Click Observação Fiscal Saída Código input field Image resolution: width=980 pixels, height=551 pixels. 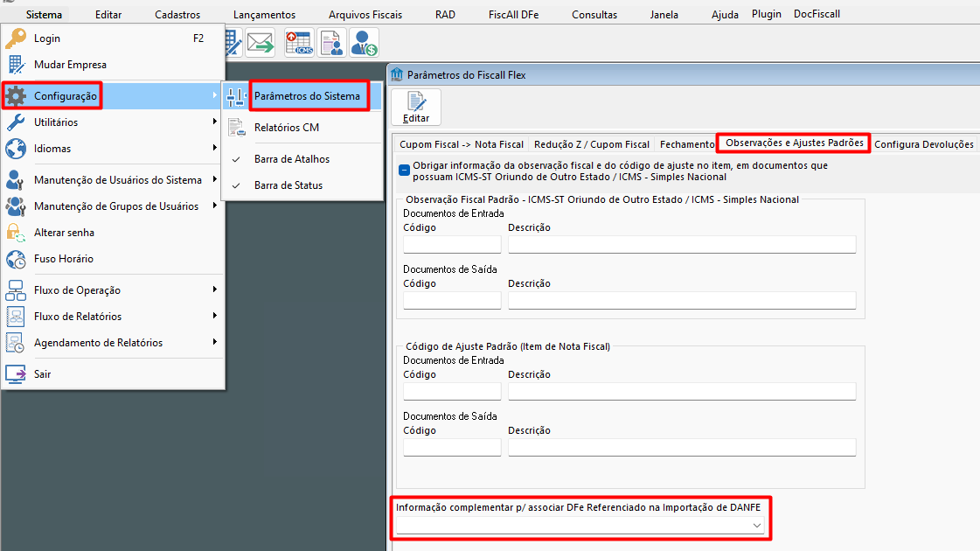452,300
